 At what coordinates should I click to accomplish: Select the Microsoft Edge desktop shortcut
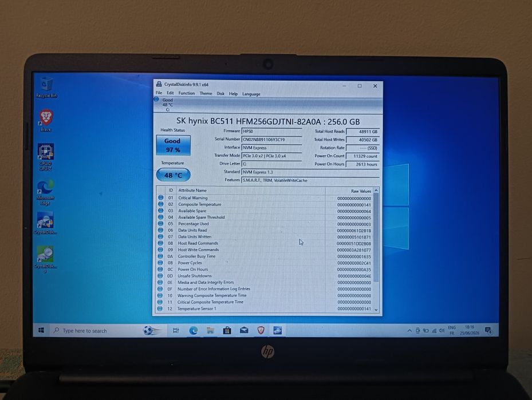tap(45, 192)
